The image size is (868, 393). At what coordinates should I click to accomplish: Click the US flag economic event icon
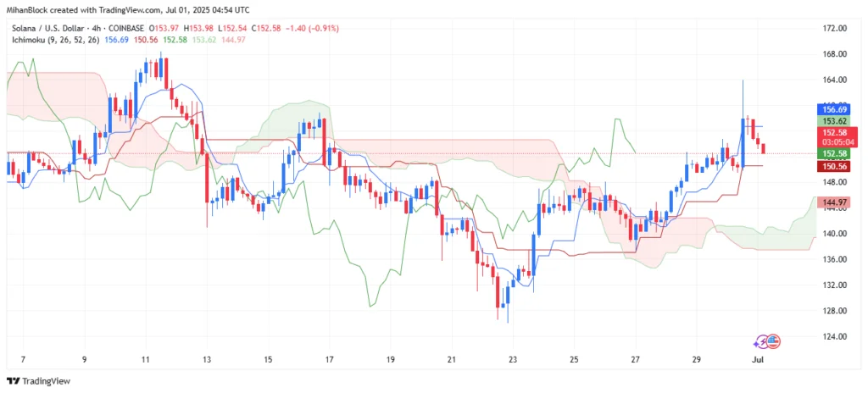[775, 341]
